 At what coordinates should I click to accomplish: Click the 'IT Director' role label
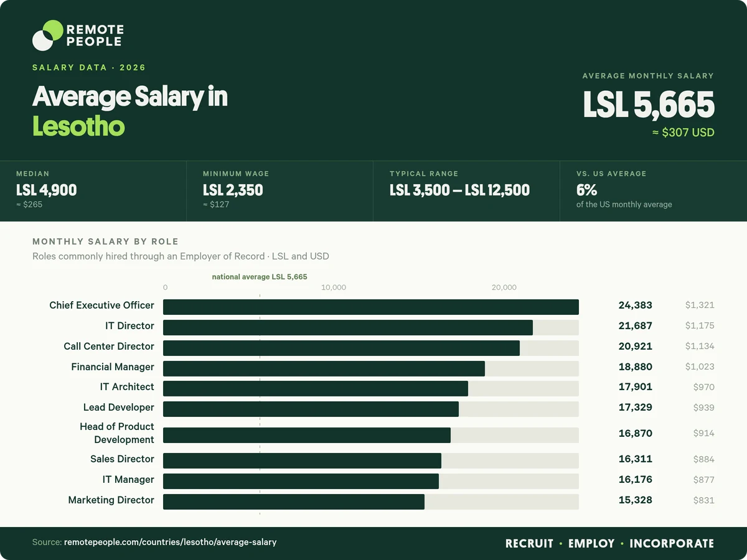tap(129, 326)
